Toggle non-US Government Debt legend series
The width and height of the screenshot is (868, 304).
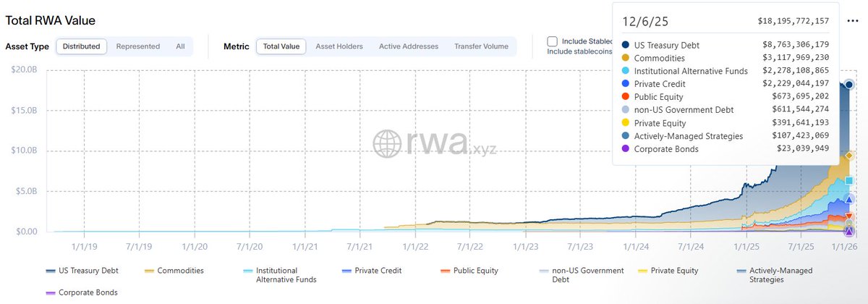click(583, 275)
